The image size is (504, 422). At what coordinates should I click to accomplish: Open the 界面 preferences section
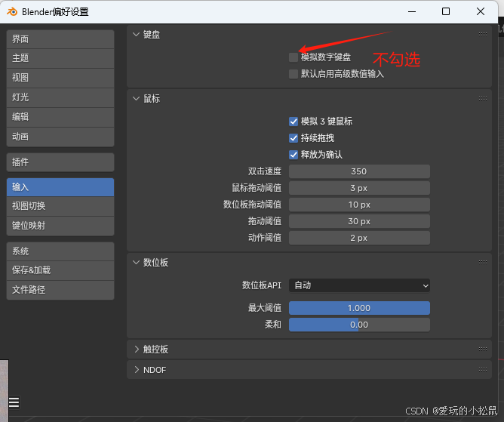(60, 39)
